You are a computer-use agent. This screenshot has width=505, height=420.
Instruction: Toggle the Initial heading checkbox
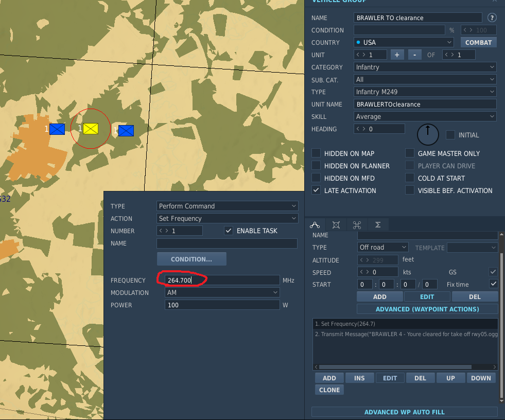[x=450, y=135]
